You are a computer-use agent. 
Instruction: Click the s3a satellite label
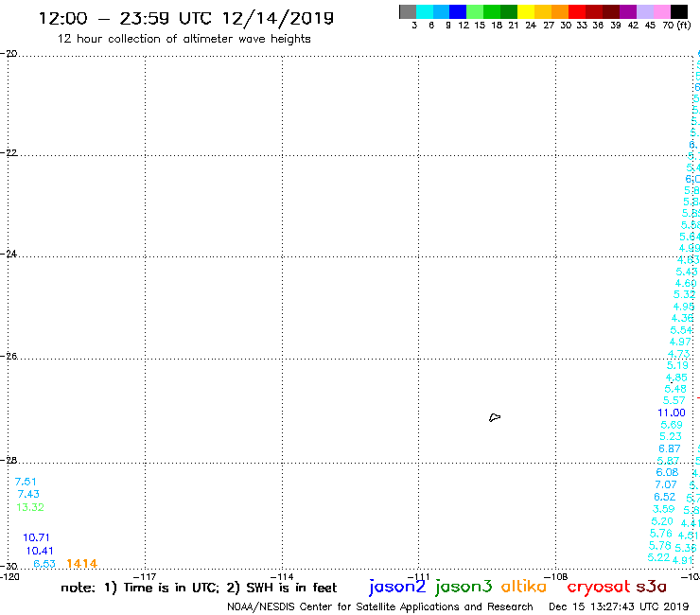tap(651, 587)
